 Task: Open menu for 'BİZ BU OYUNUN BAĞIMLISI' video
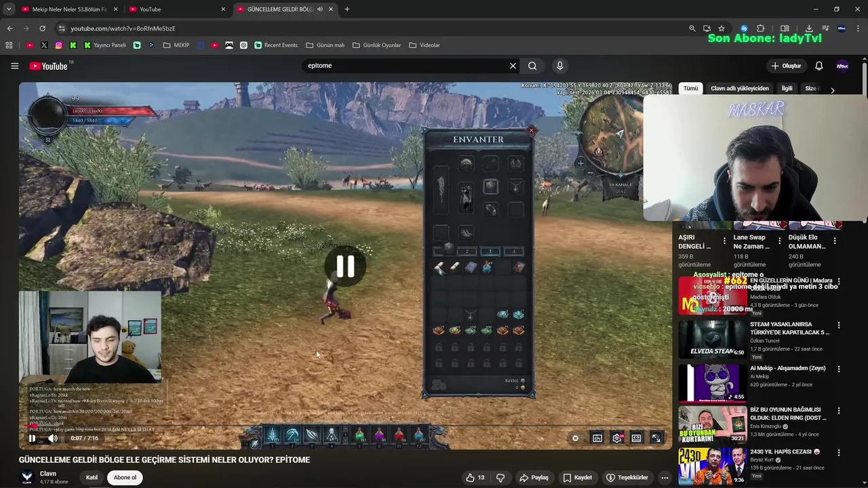pyautogui.click(x=839, y=411)
